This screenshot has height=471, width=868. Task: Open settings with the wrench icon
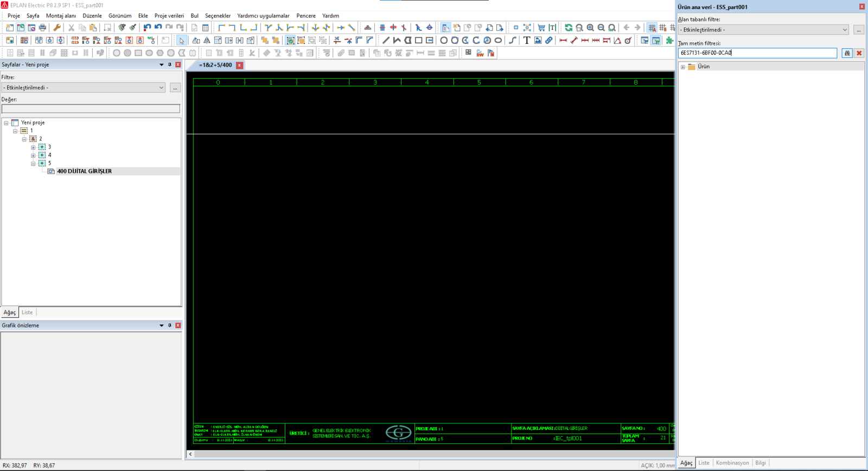pyautogui.click(x=57, y=28)
